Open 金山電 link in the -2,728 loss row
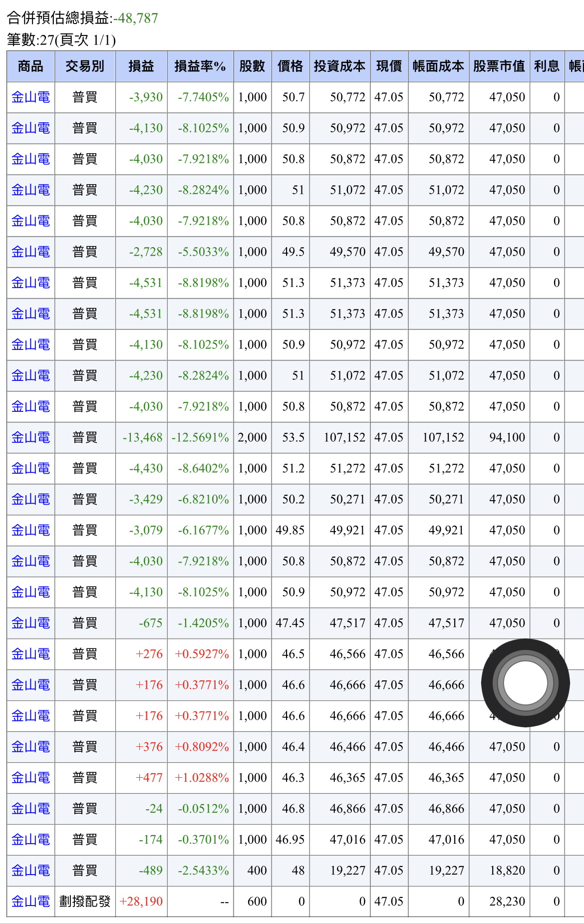 tap(30, 252)
